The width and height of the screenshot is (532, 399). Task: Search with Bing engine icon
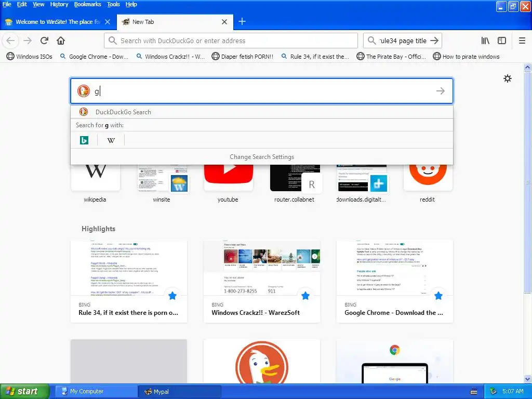tap(84, 140)
